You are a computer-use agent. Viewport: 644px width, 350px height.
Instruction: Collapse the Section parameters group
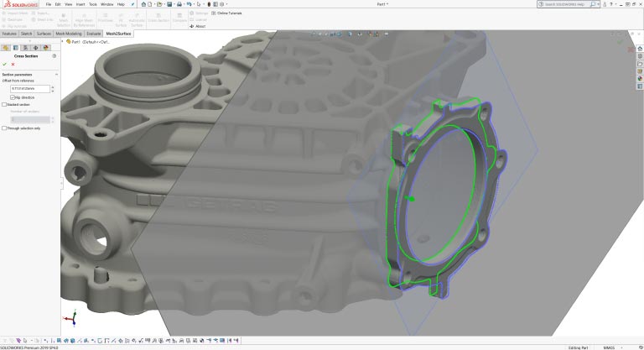[x=55, y=74]
